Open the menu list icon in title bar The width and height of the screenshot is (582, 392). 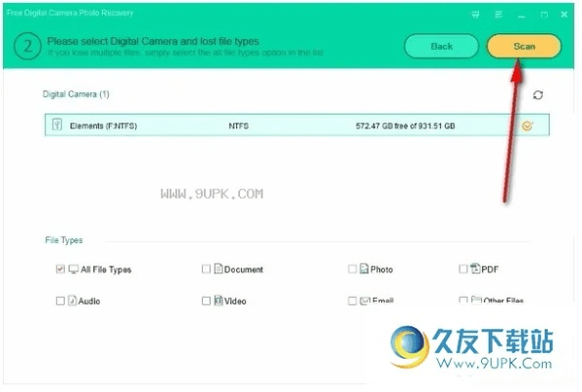click(498, 15)
